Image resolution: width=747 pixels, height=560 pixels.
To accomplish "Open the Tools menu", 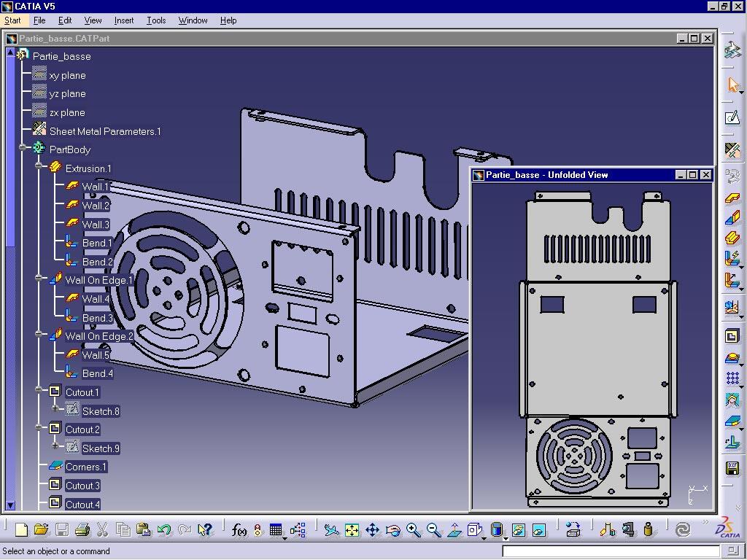I will click(x=156, y=20).
